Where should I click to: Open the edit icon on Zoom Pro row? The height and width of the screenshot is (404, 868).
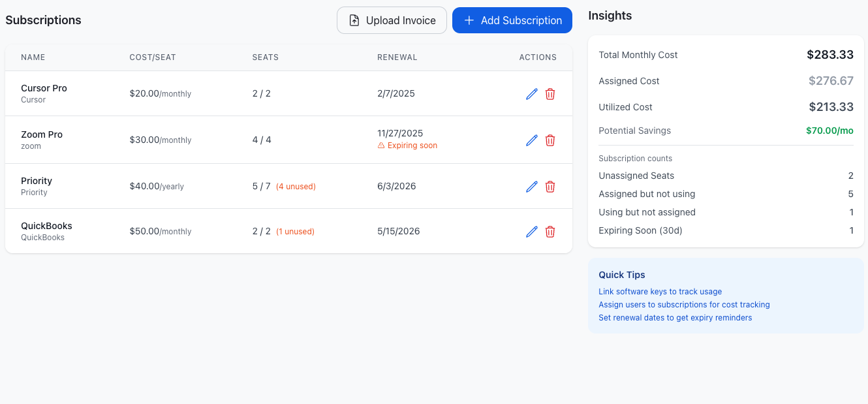pos(531,140)
